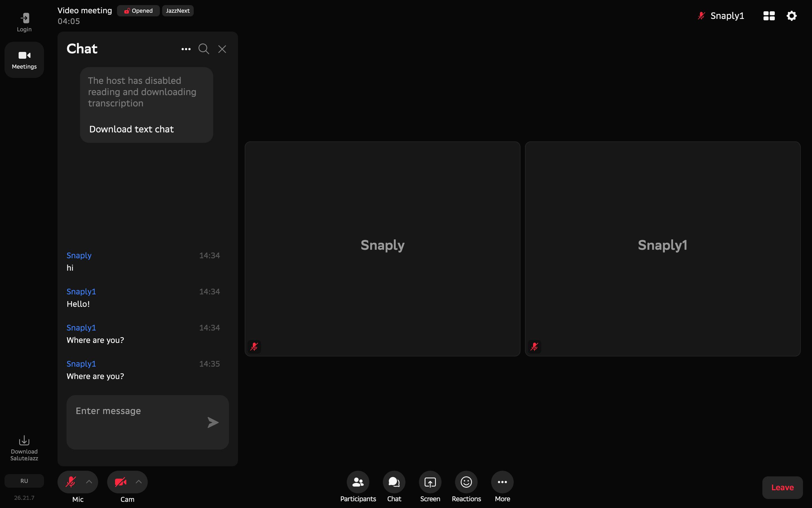Open the Participants list
This screenshot has width=812, height=508.
358,487
